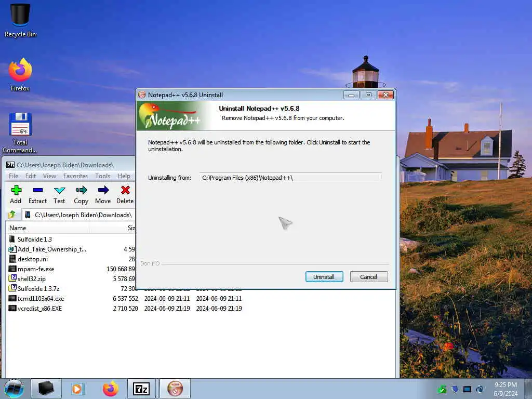532x399 pixels.
Task: Click the shell32.zip file icon
Action: [12, 278]
